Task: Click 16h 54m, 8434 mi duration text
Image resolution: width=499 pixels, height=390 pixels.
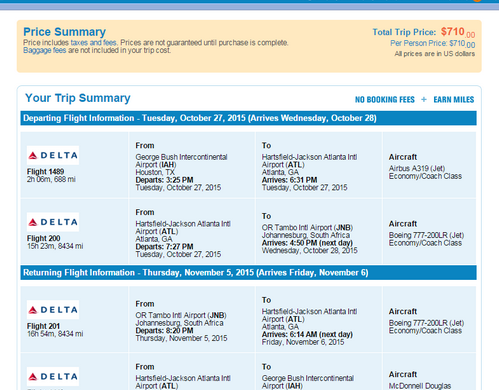Action: coord(55,334)
